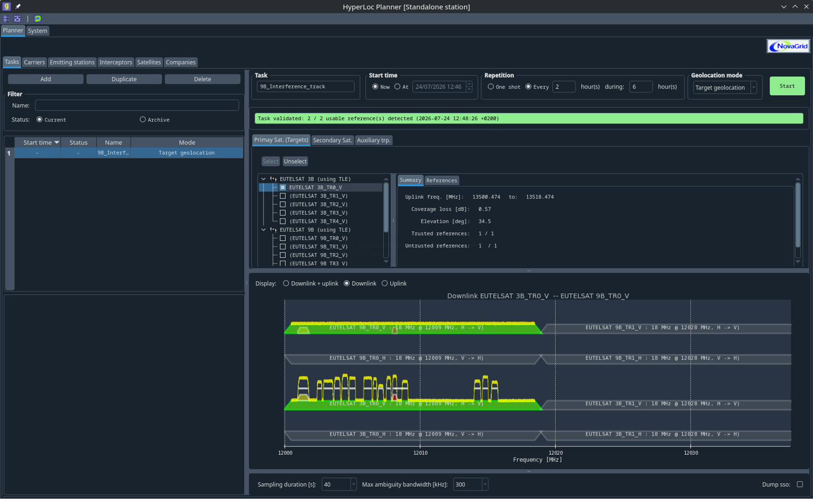813x504 pixels.
Task: Select the Archive status radio button
Action: [143, 120]
